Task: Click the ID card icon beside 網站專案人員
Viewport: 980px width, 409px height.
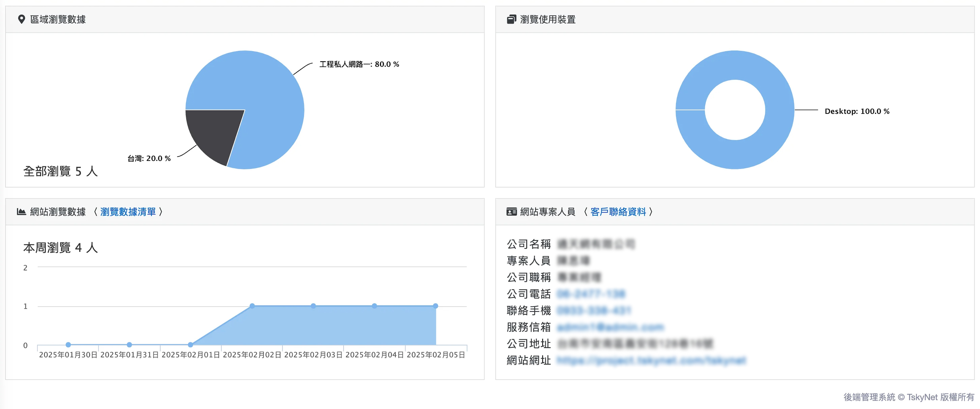Action: (x=512, y=212)
